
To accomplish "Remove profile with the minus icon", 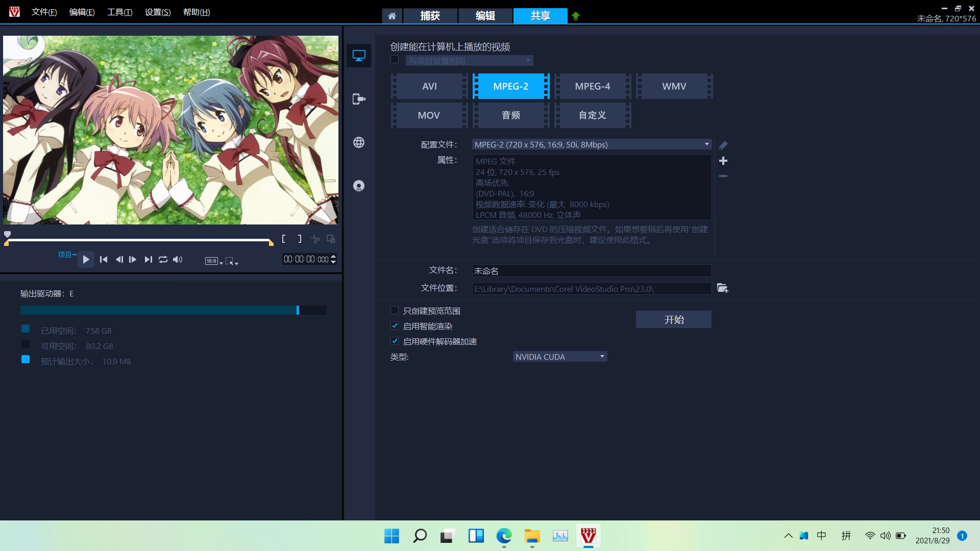I will coord(723,176).
